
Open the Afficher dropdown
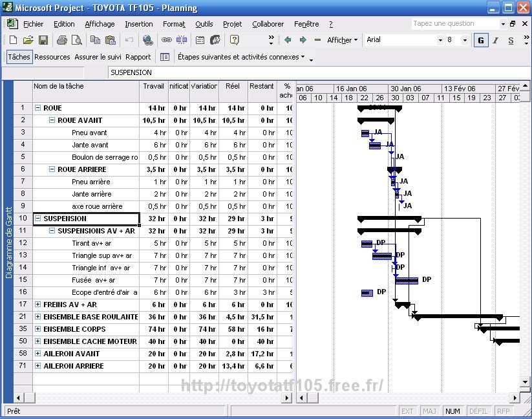343,40
